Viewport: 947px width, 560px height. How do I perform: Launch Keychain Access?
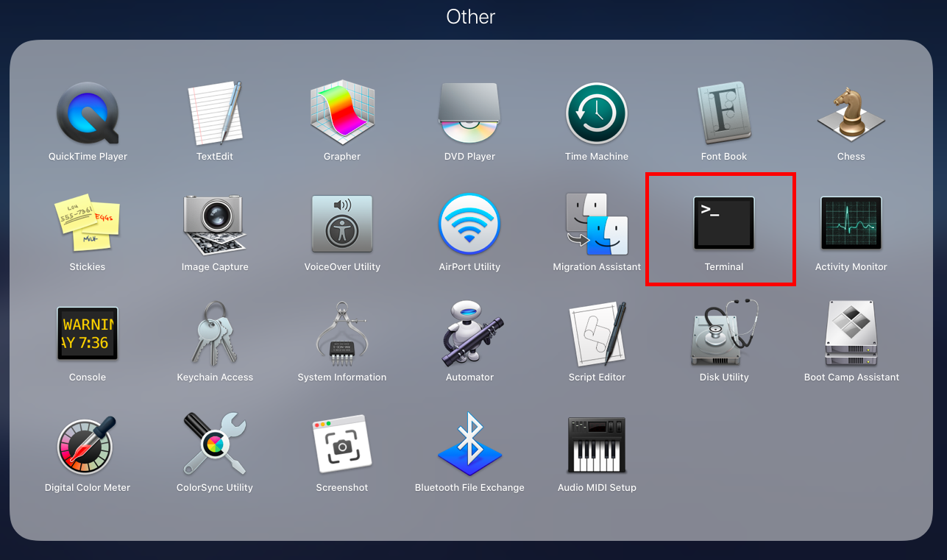[x=215, y=335]
